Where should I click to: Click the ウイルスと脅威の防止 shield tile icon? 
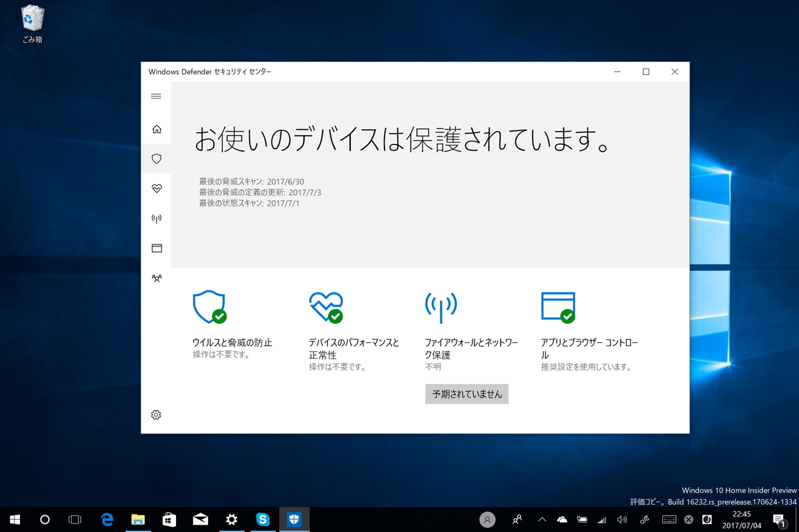209,307
